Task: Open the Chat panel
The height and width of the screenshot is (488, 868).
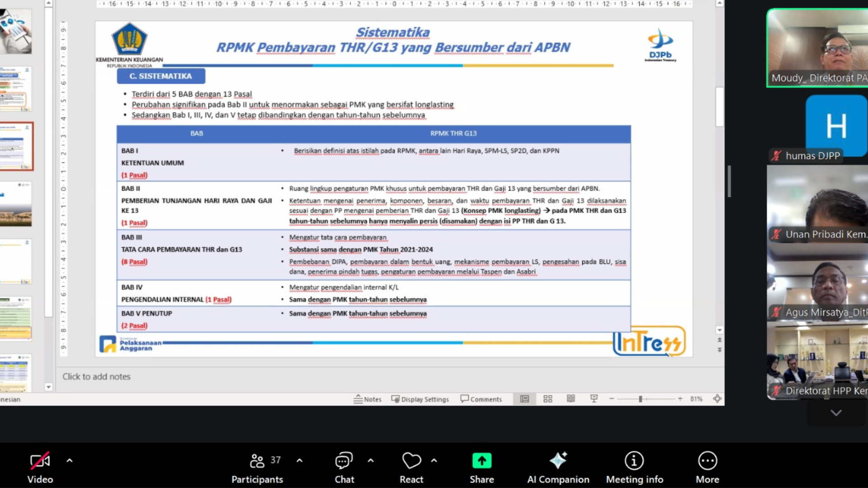Action: (344, 461)
